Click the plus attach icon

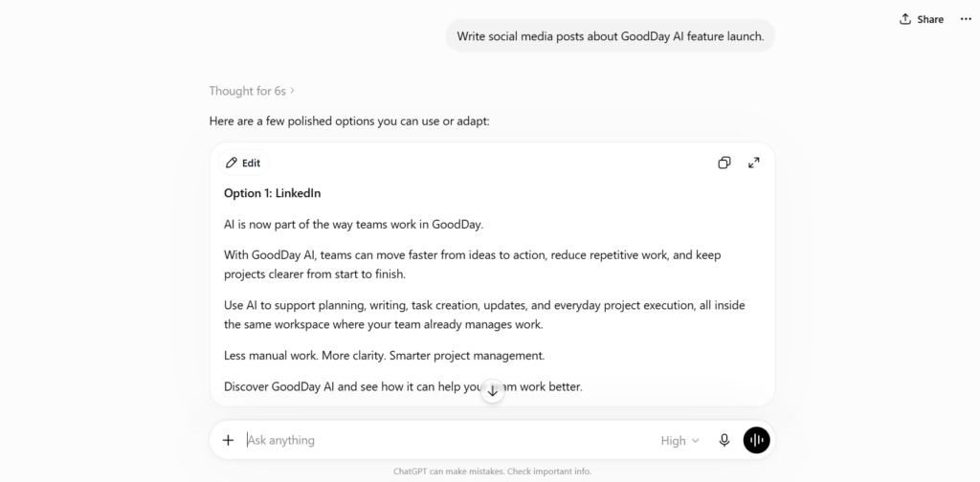point(228,440)
